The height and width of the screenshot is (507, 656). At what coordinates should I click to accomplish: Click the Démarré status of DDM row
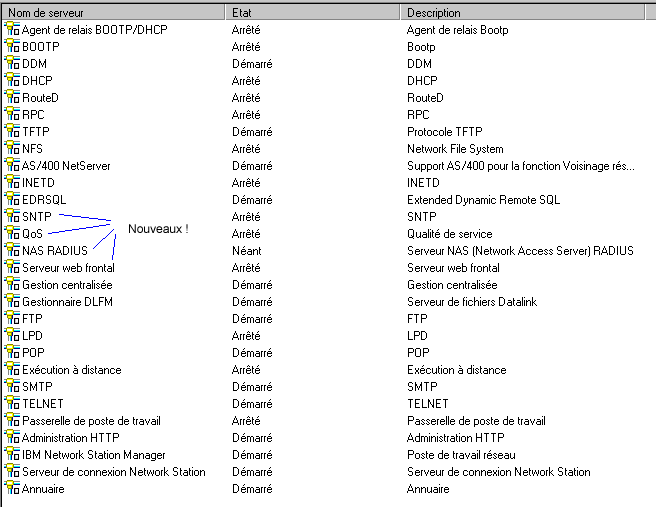(x=252, y=64)
